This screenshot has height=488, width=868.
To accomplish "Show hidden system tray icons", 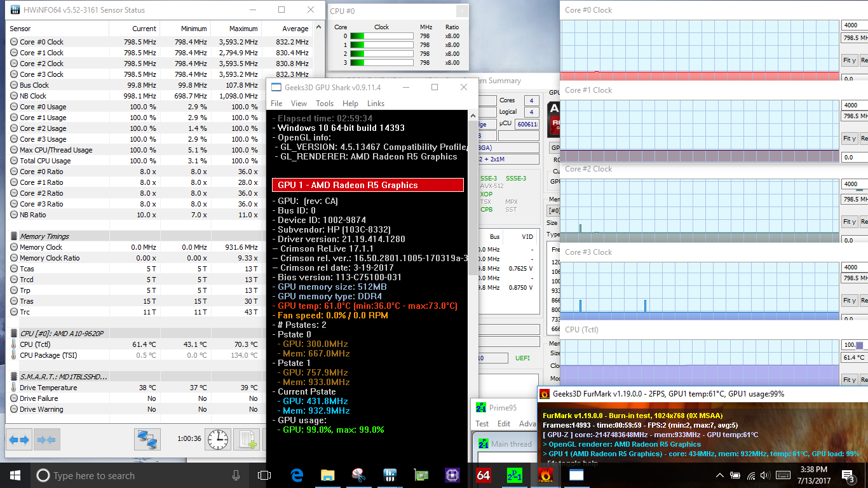I will tap(720, 475).
